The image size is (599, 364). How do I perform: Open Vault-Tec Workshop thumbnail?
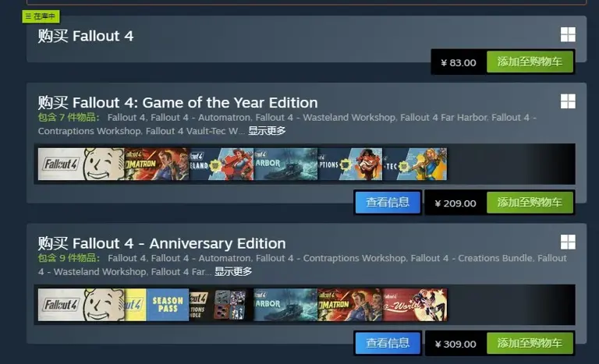click(x=415, y=164)
